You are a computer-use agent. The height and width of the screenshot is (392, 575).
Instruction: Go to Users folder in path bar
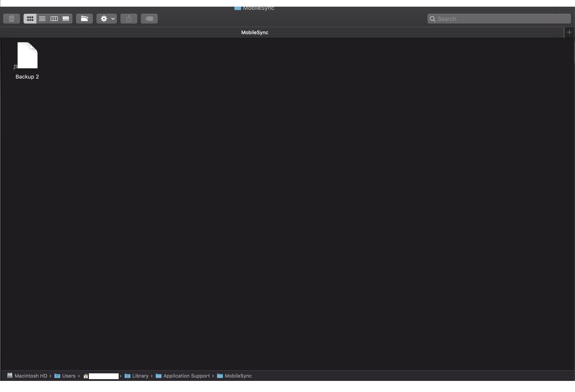68,376
